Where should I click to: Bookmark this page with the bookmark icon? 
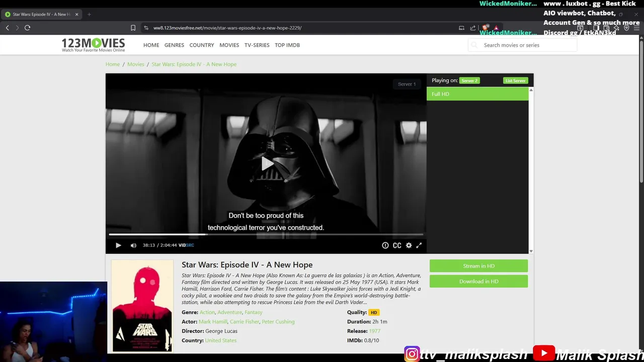point(133,28)
